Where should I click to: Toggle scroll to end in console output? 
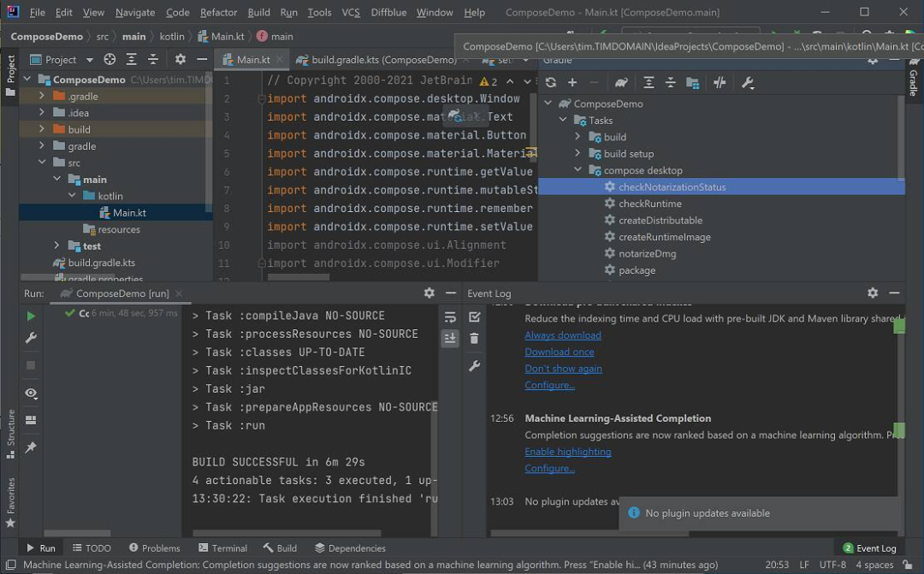449,339
